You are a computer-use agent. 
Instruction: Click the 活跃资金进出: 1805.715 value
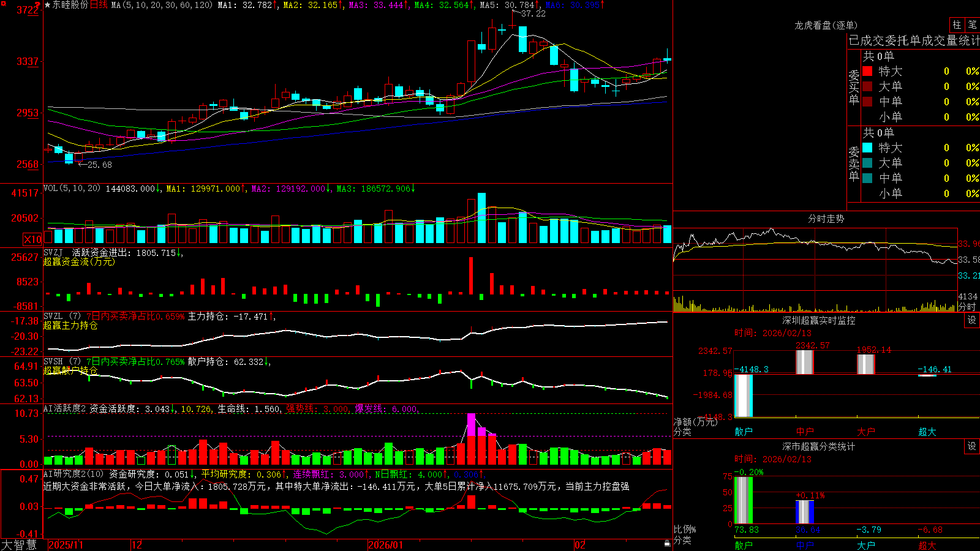coord(124,252)
